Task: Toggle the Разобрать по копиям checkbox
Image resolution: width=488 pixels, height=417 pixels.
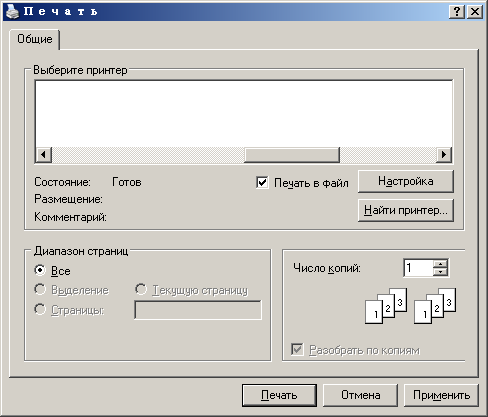Action: [297, 350]
